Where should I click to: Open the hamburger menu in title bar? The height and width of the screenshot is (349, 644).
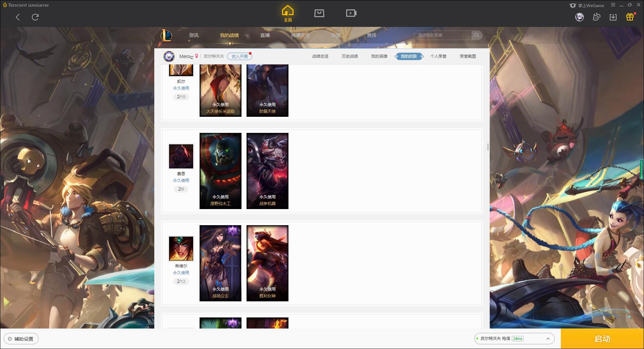point(613,5)
